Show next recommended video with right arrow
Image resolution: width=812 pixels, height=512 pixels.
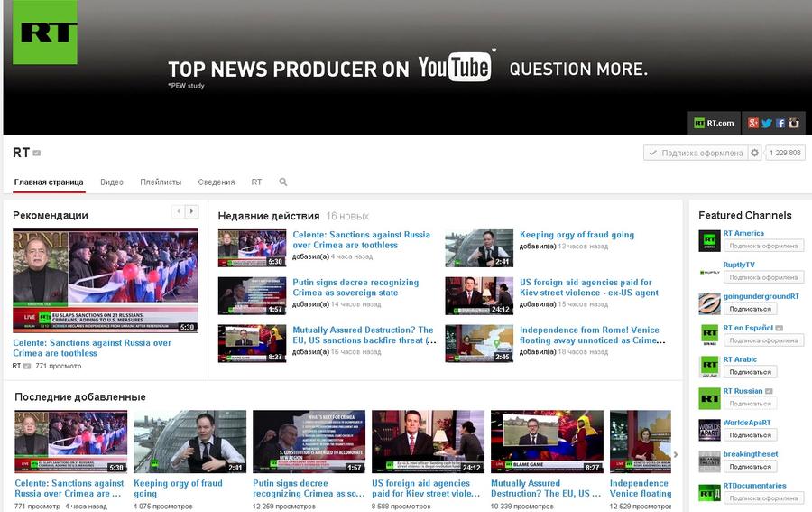coord(191,211)
